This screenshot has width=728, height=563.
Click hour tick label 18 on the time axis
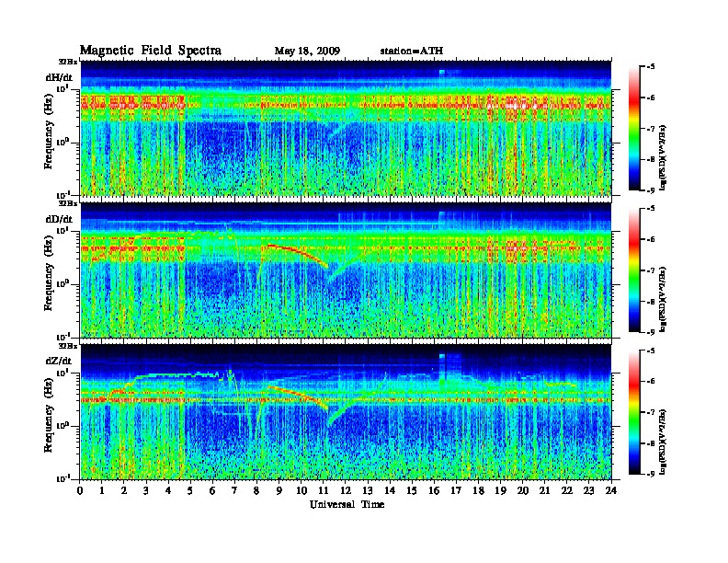click(x=478, y=490)
